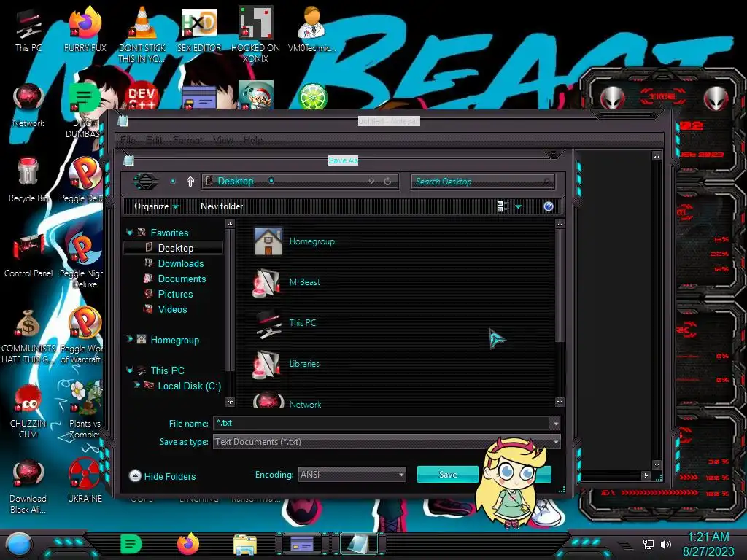Open the Encoding ANSI dropdown

[352, 474]
